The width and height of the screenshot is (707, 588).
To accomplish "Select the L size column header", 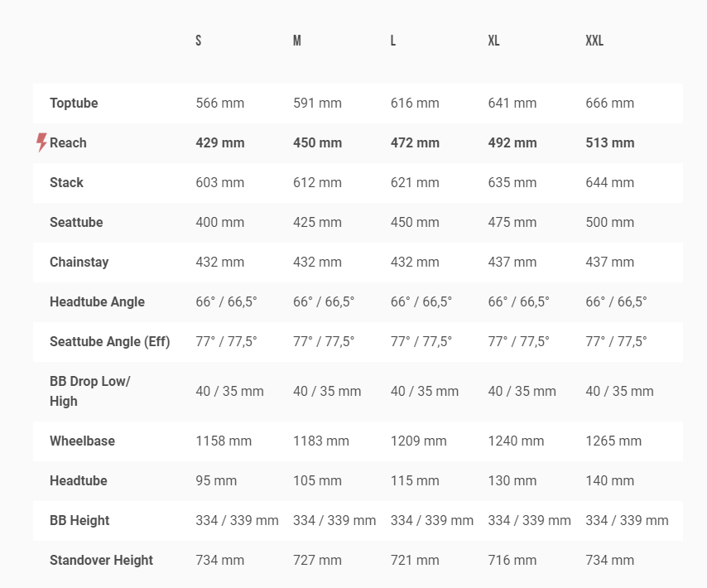I will tap(393, 41).
